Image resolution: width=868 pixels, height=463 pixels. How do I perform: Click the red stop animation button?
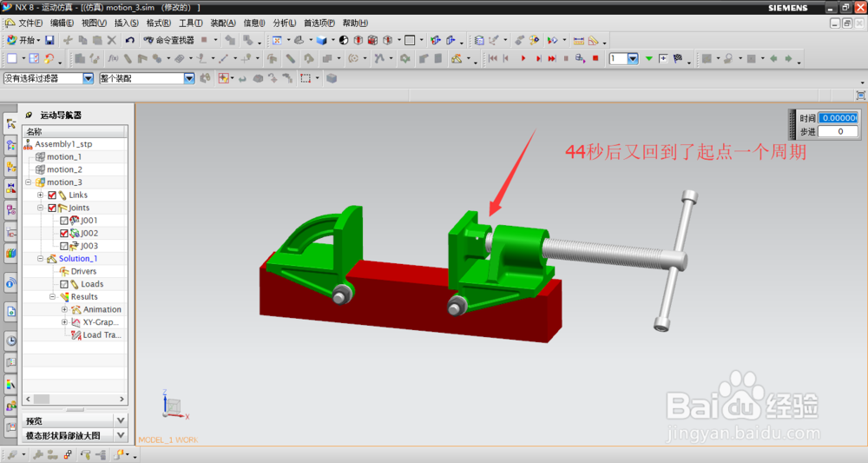point(595,58)
